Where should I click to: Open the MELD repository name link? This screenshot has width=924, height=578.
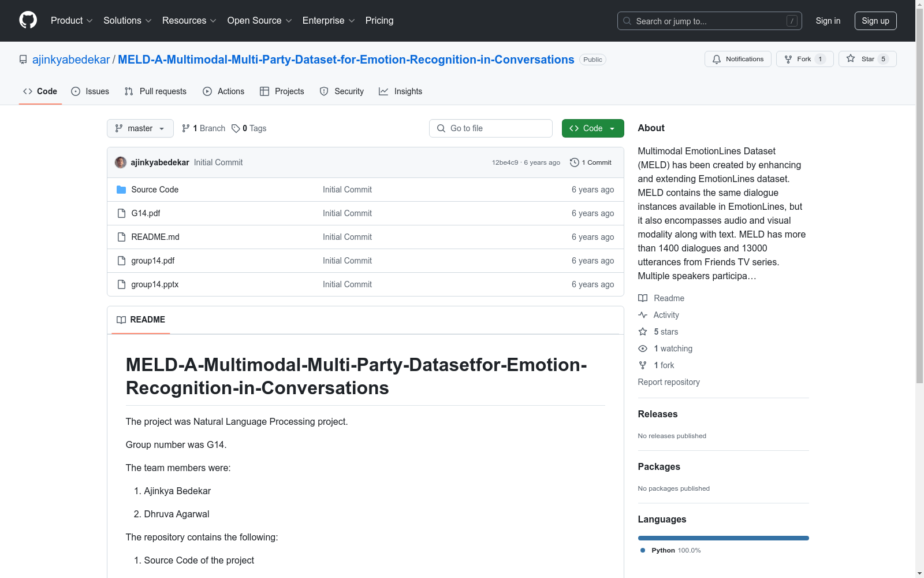[x=346, y=60]
